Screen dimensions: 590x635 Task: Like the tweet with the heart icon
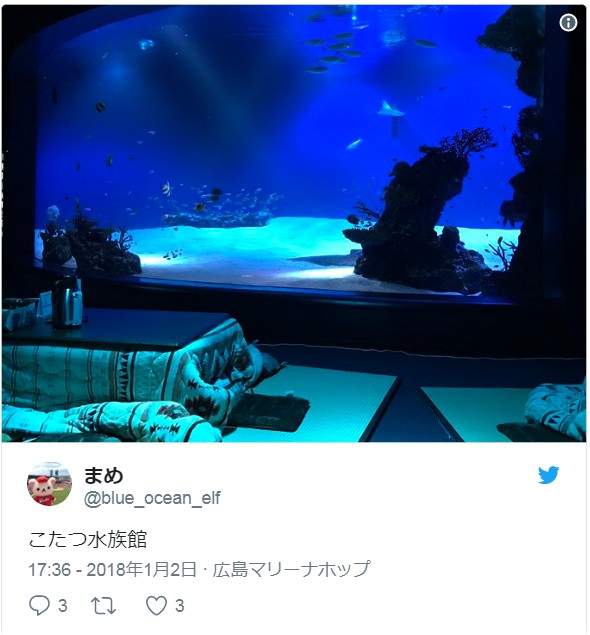tap(156, 605)
